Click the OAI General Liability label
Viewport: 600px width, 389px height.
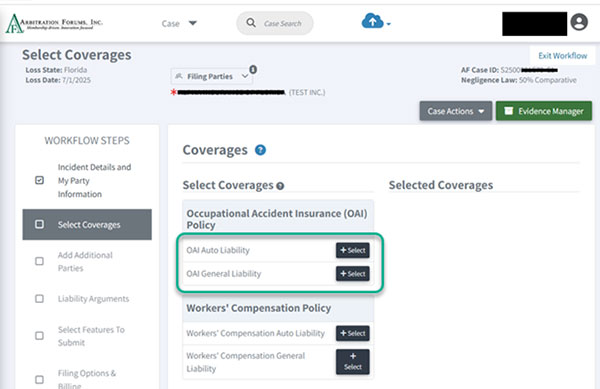click(223, 274)
